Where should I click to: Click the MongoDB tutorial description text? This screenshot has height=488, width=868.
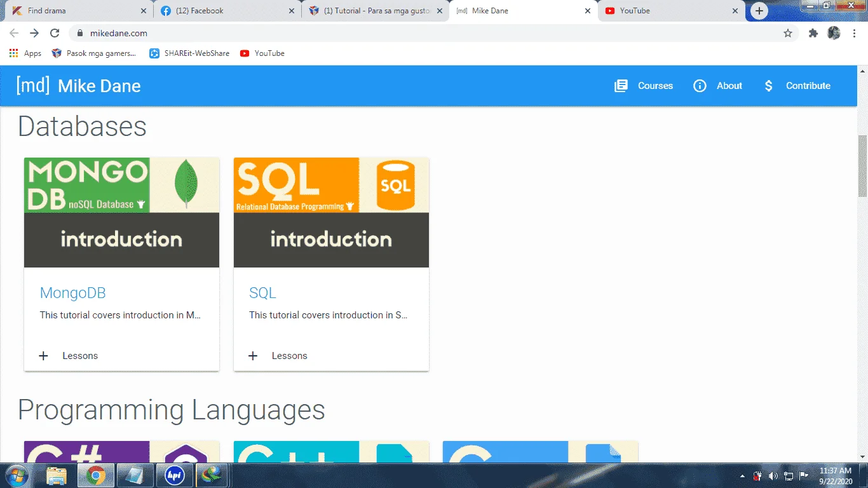tap(120, 315)
